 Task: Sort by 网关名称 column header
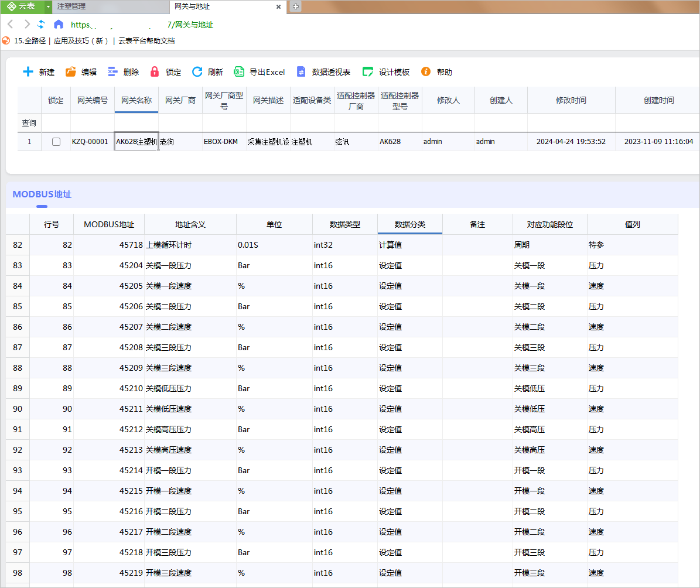click(136, 100)
